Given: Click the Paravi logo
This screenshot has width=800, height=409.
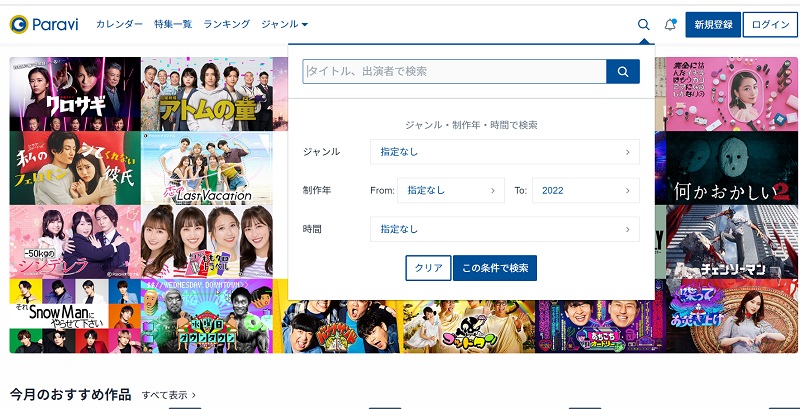Looking at the screenshot, I should tap(44, 24).
